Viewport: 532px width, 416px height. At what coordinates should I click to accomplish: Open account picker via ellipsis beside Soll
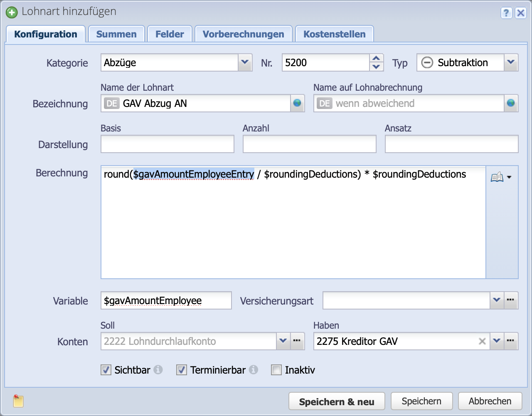(x=297, y=341)
